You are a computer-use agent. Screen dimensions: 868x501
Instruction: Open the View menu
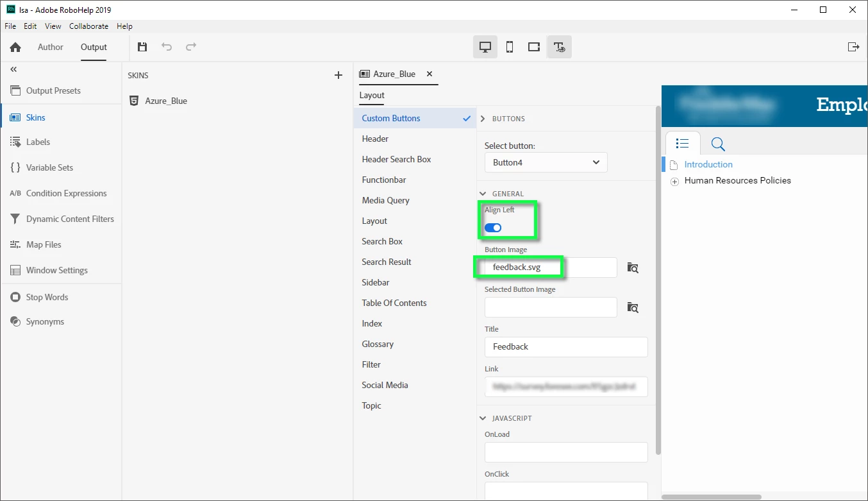point(53,26)
